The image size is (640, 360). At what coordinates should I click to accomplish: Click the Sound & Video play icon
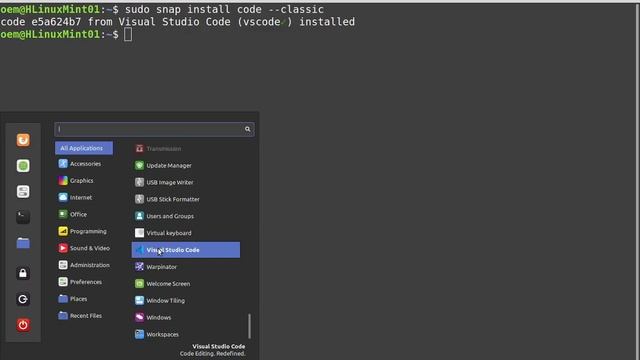[63, 248]
